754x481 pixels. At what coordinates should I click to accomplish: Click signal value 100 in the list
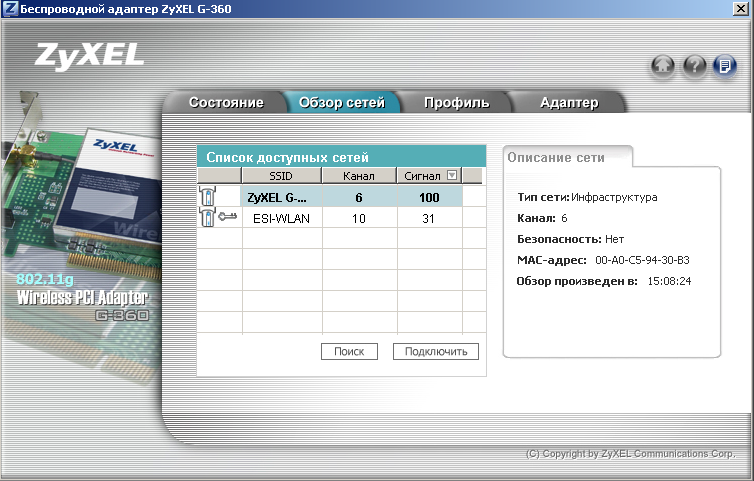pyautogui.click(x=429, y=198)
